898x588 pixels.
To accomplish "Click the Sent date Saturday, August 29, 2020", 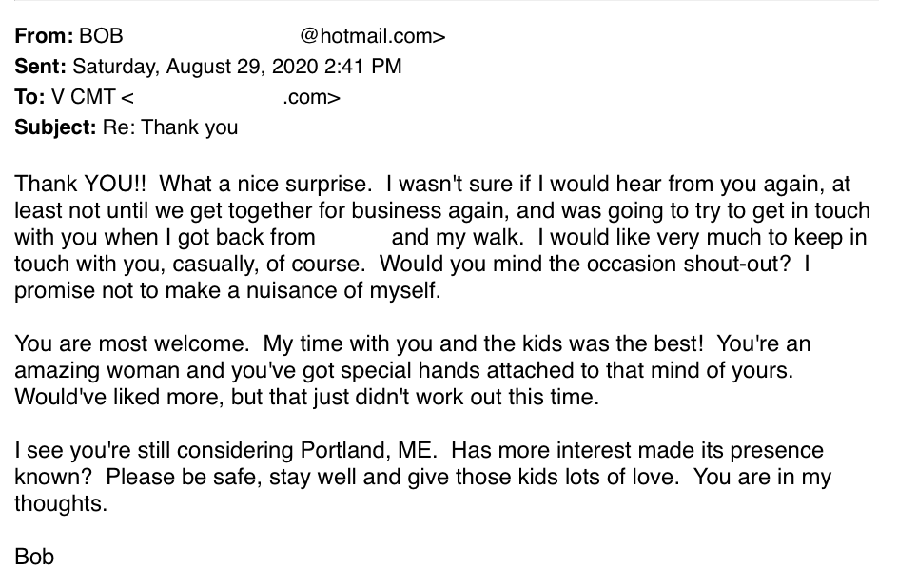I will pos(195,67).
